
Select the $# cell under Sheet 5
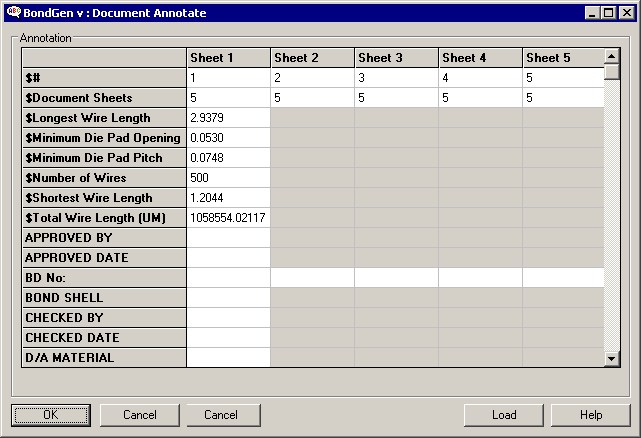click(563, 78)
